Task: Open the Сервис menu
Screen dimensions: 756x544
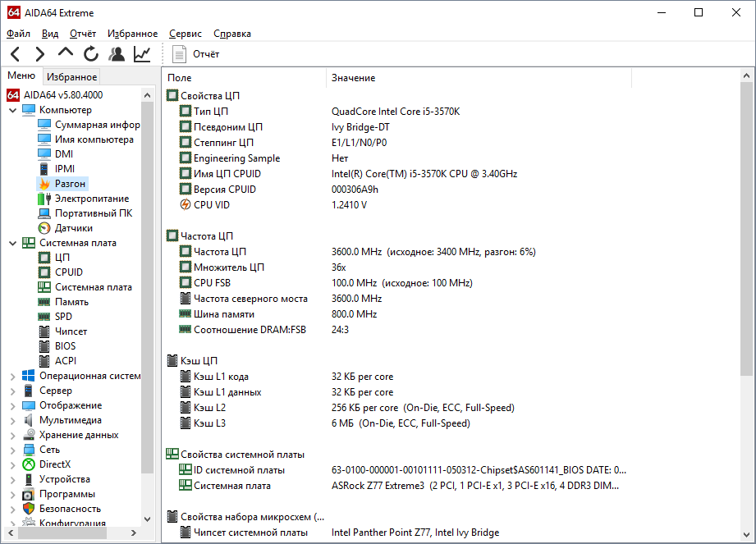Action: (186, 34)
